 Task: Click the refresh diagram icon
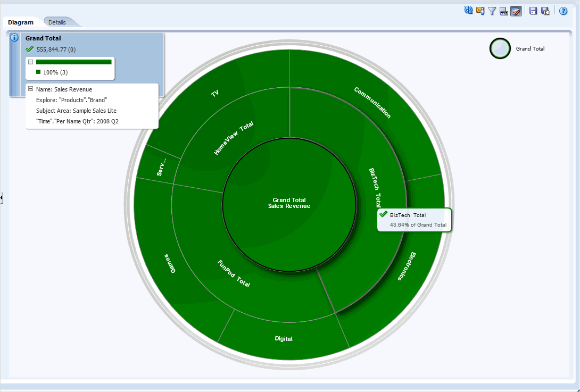coord(469,10)
